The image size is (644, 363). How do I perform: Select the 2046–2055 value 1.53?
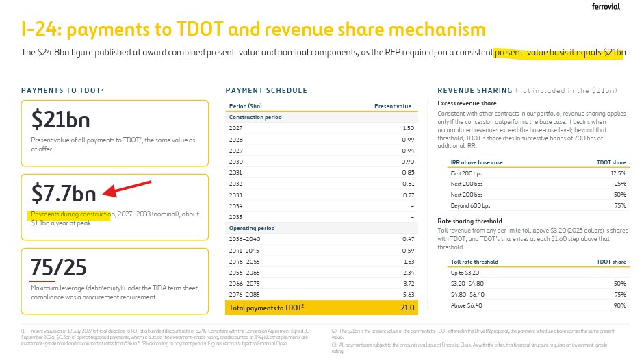[409, 262]
